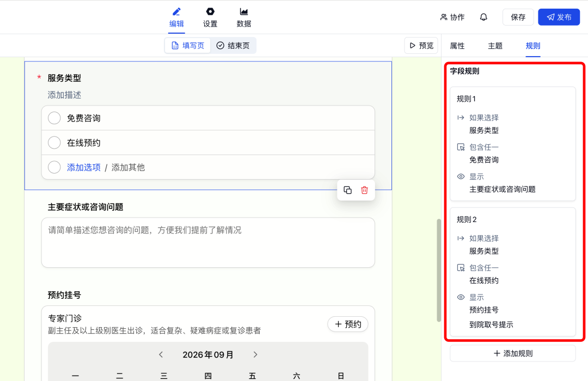Go to the next month in the calendar
Viewport: 588px width, 381px height.
point(255,355)
